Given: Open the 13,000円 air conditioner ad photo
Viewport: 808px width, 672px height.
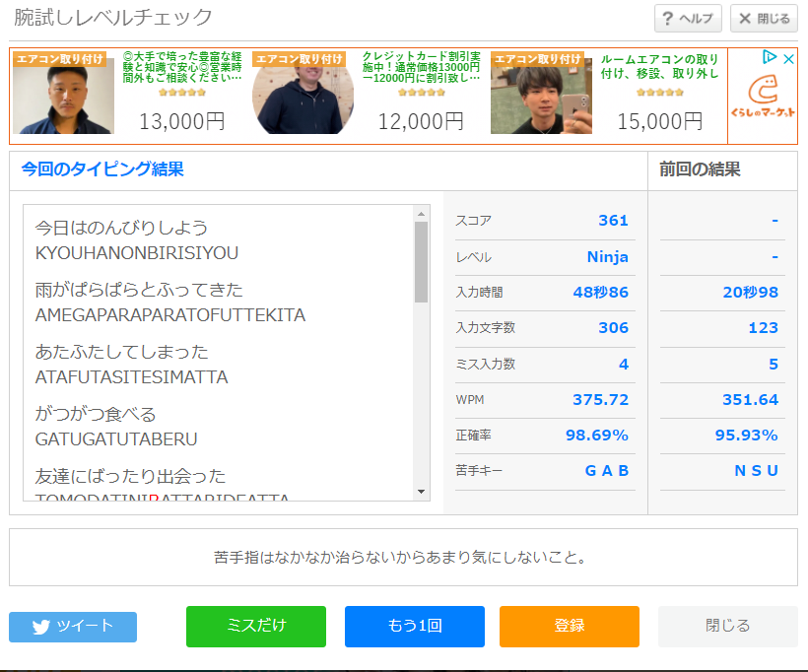Looking at the screenshot, I should (x=63, y=96).
